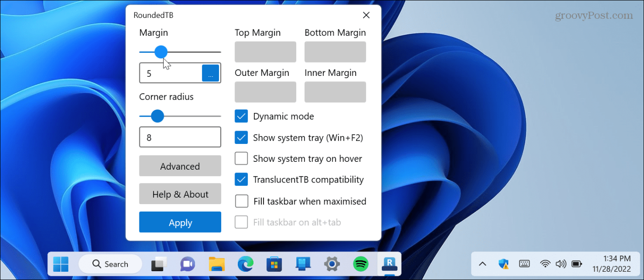Viewport: 644px width, 280px height.
Task: Open File Explorer from the taskbar
Action: (x=216, y=264)
